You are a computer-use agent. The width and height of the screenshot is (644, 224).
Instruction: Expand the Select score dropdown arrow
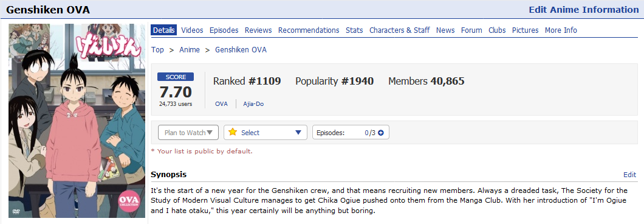298,133
